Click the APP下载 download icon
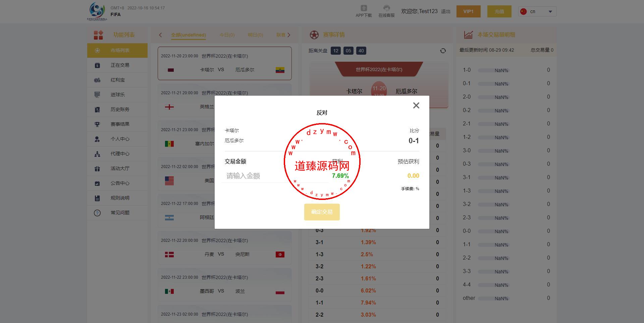 (364, 8)
